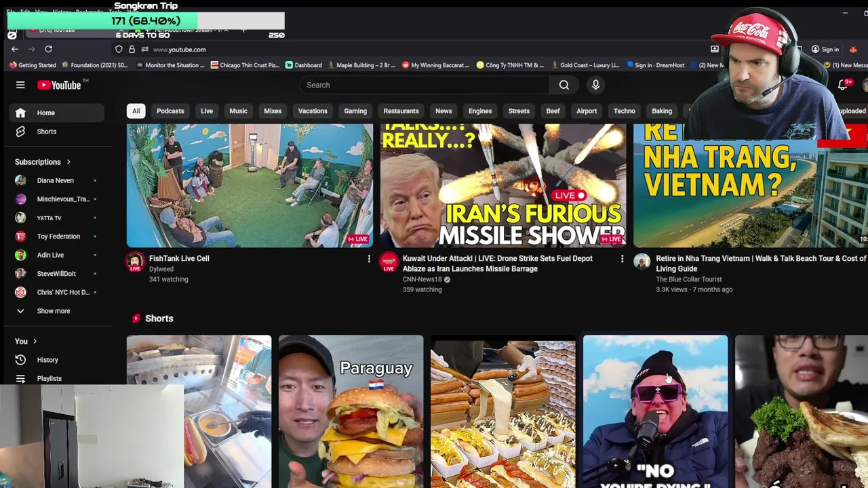Viewport: 868px width, 488px height.
Task: Expand Show more subscriptions
Action: click(x=57, y=311)
